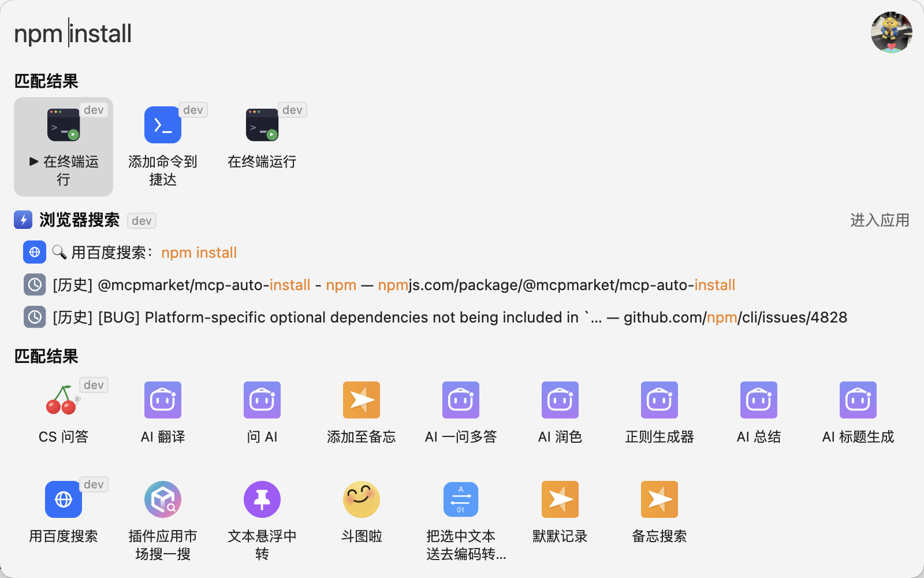Click the 进入应用 link

[880, 220]
